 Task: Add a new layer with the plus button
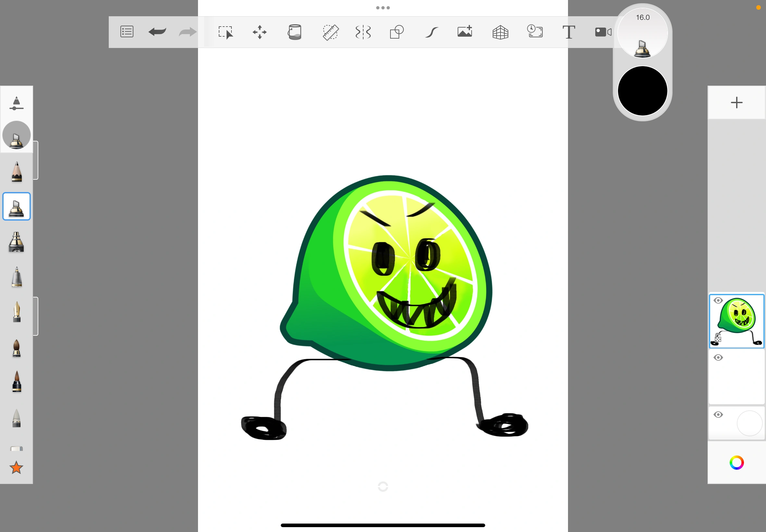736,102
